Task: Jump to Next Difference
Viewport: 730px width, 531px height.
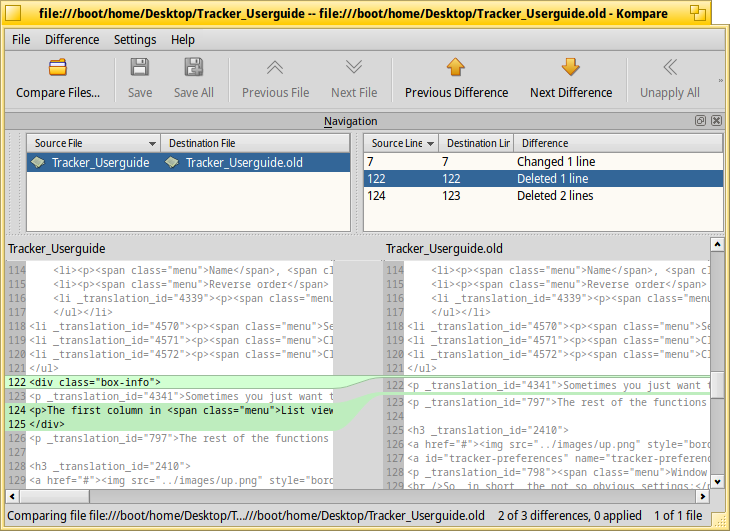Action: (x=571, y=79)
